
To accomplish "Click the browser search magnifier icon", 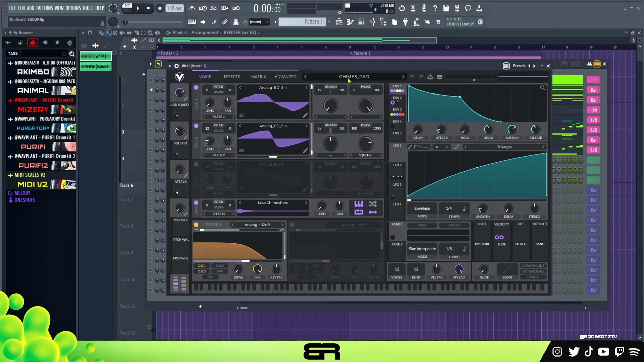I will (72, 54).
